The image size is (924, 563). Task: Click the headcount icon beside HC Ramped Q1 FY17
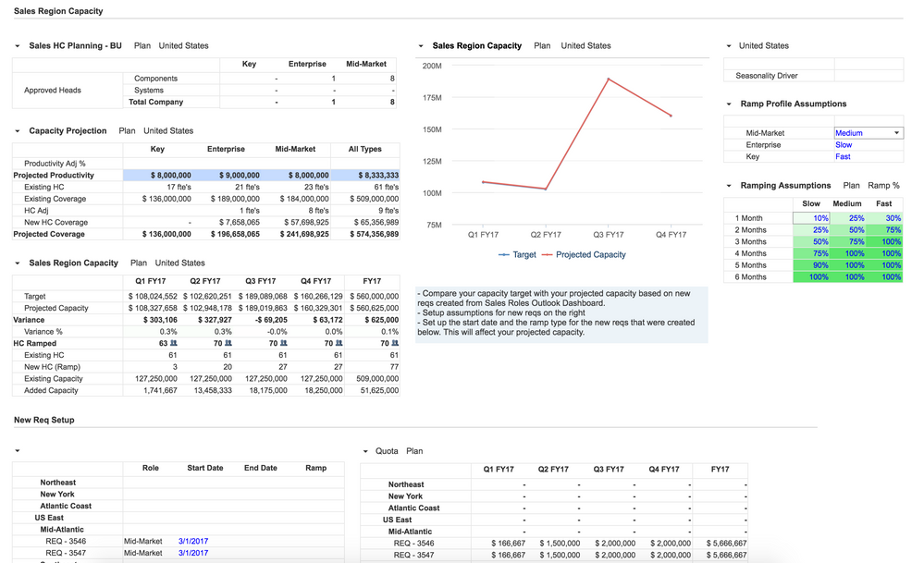point(175,342)
